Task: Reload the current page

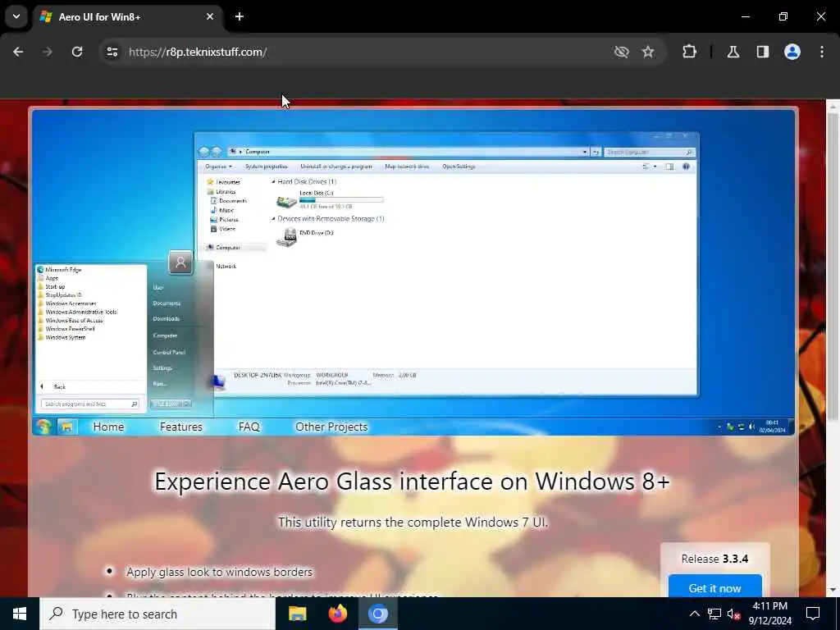Action: coord(77,52)
